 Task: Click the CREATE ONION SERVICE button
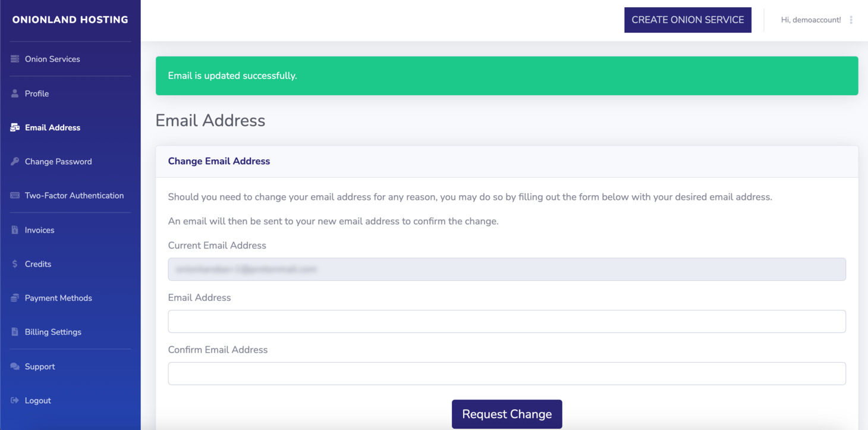[x=687, y=20]
